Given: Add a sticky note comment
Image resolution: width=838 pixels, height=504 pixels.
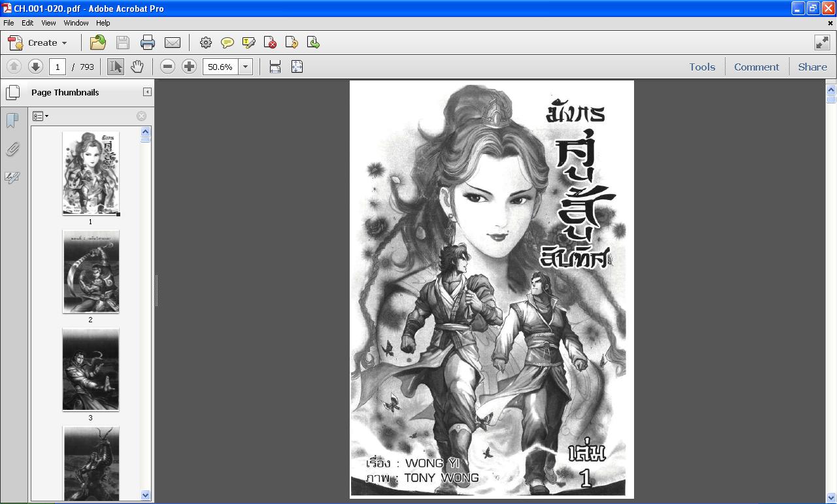Looking at the screenshot, I should 227,42.
